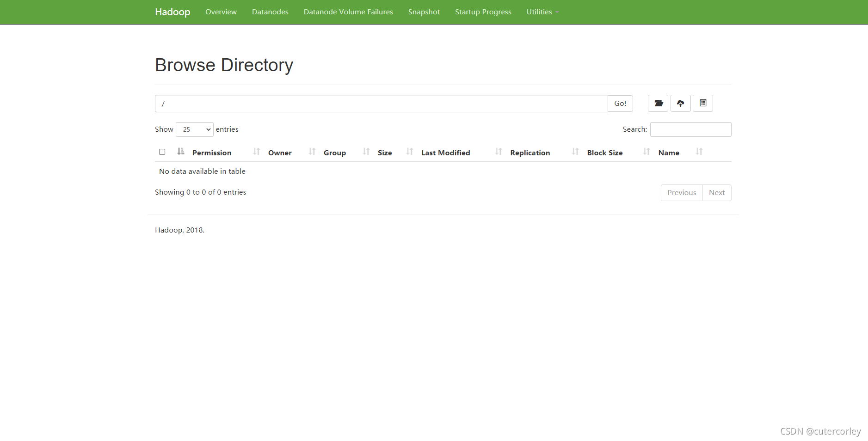Open the Show entries count dropdown

pyautogui.click(x=195, y=129)
